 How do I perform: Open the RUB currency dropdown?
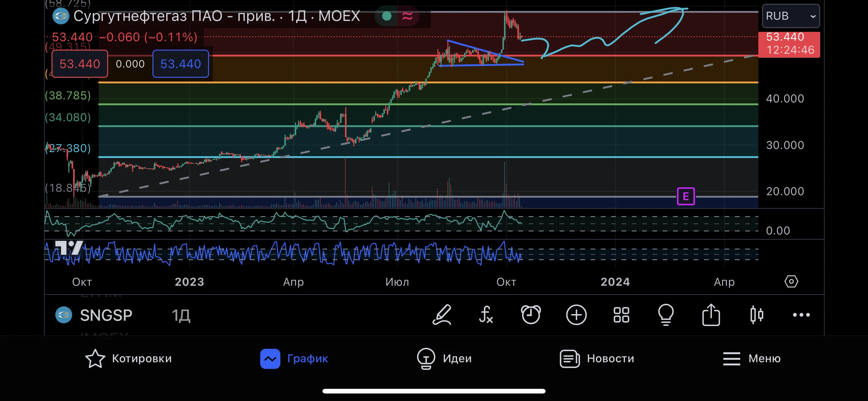tap(791, 16)
